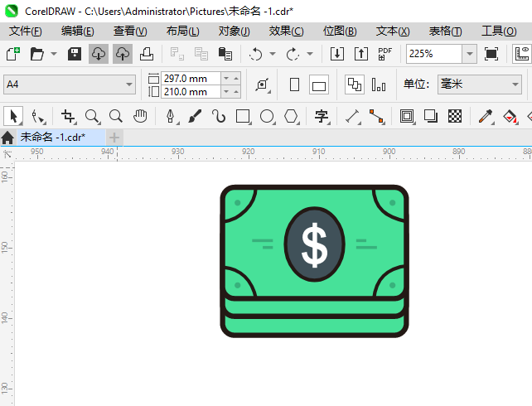Open the 效果(C) menu
This screenshot has height=406, width=532.
tap(287, 31)
